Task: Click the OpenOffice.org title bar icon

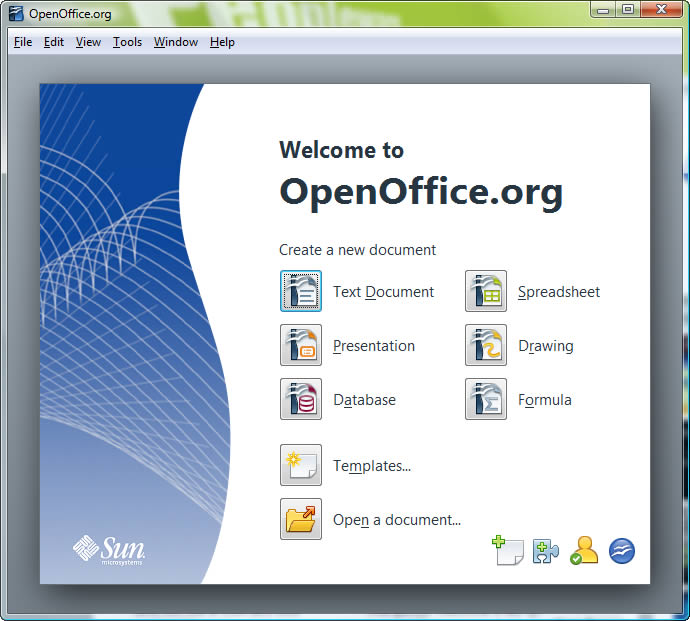Action: tap(16, 14)
